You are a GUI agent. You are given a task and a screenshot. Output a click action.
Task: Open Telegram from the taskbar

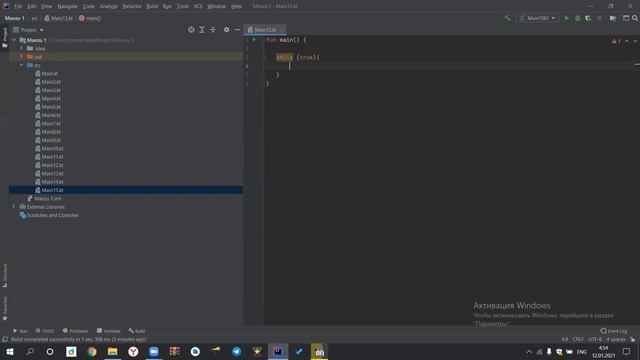coord(236,351)
